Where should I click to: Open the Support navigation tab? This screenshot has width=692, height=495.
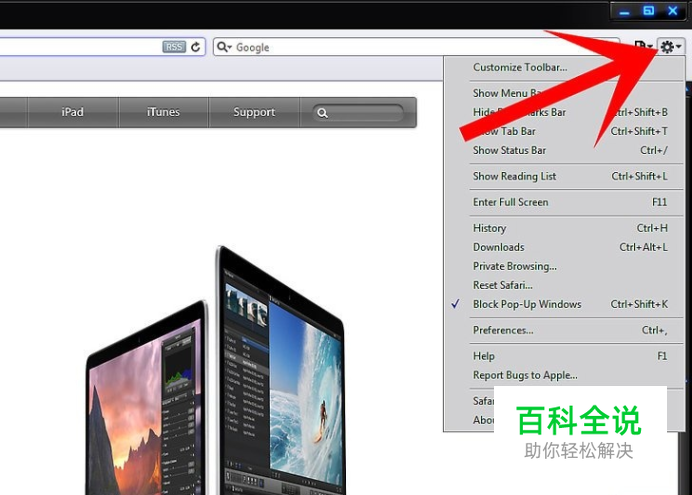click(254, 112)
